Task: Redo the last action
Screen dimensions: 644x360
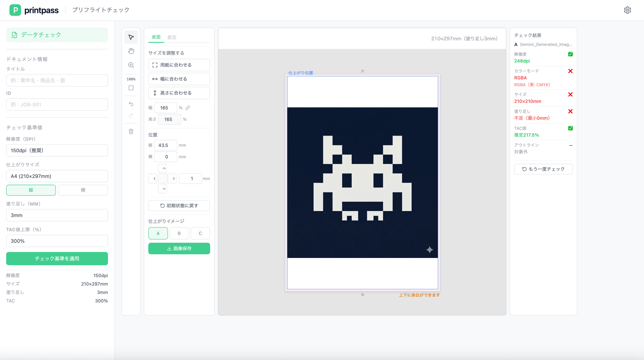Action: pos(131,116)
